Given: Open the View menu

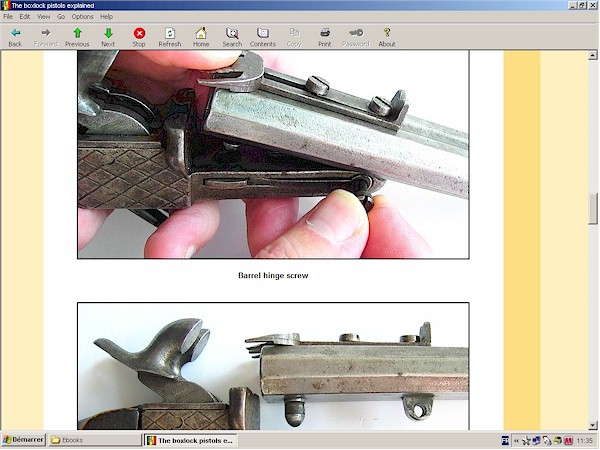Looking at the screenshot, I should coord(43,16).
